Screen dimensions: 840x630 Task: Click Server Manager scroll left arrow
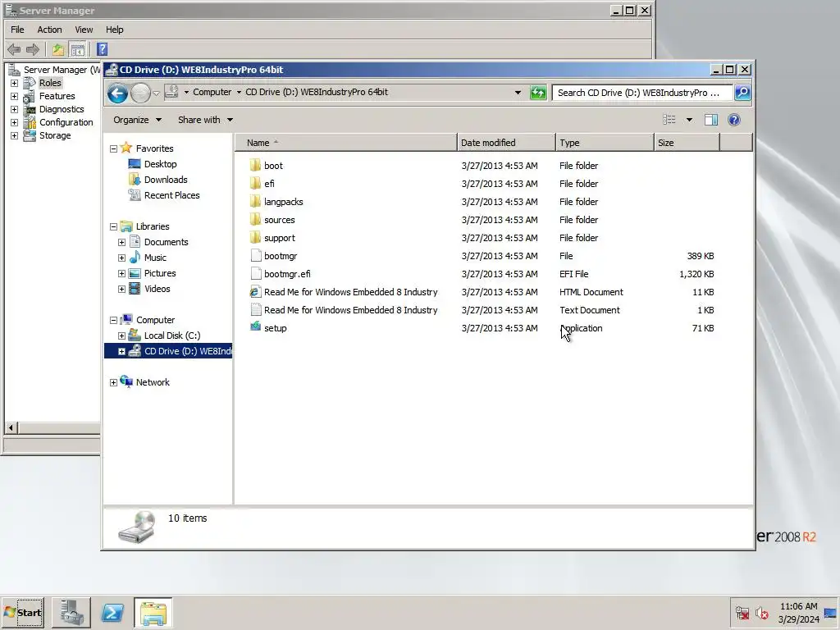[x=11, y=427]
